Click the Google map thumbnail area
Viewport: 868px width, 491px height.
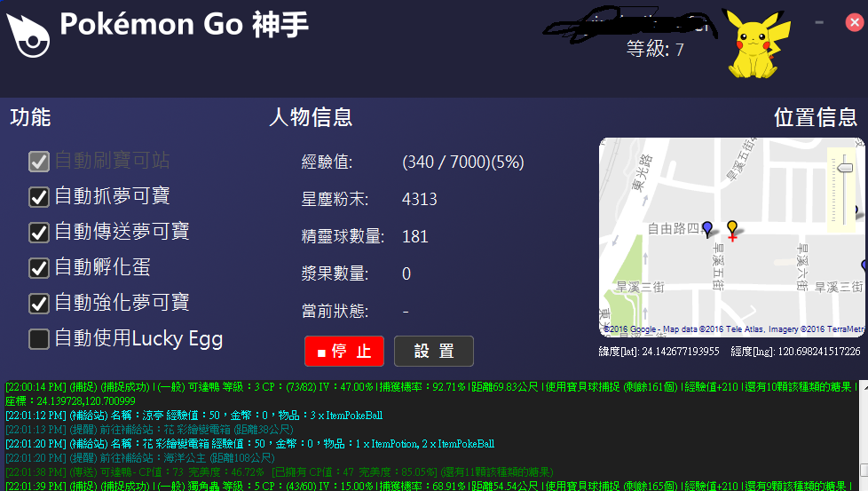point(732,237)
